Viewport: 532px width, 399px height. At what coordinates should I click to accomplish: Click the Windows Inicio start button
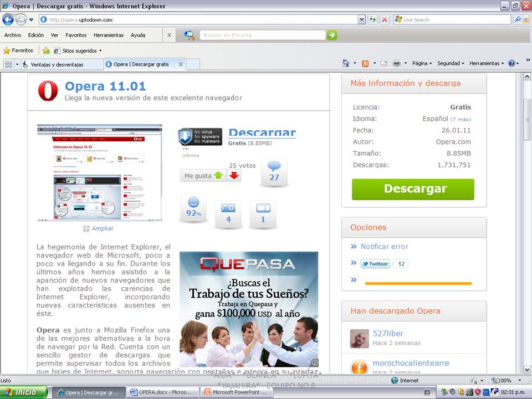[x=24, y=392]
